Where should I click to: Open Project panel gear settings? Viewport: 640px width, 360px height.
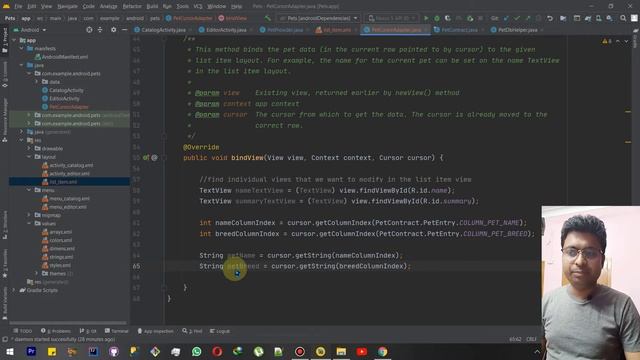click(113, 30)
